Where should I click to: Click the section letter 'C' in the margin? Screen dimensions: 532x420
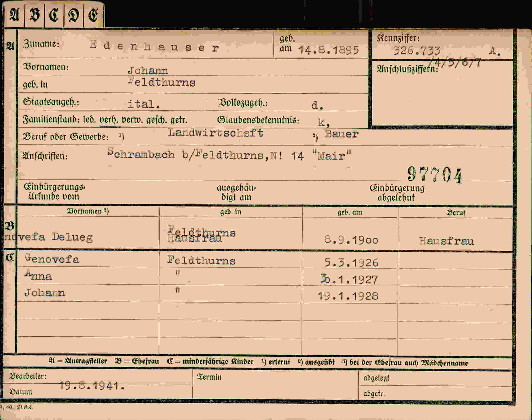click(x=10, y=258)
